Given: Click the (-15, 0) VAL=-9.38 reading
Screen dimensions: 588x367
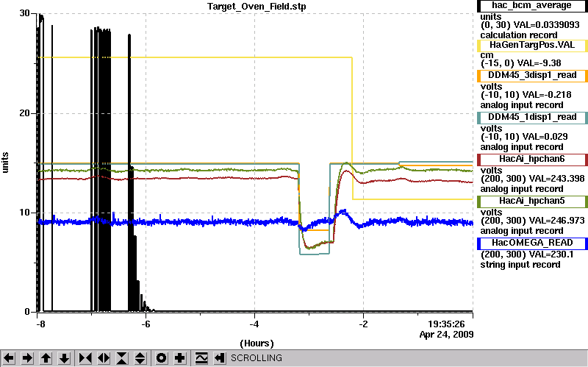Looking at the screenshot, I should coord(521,63).
